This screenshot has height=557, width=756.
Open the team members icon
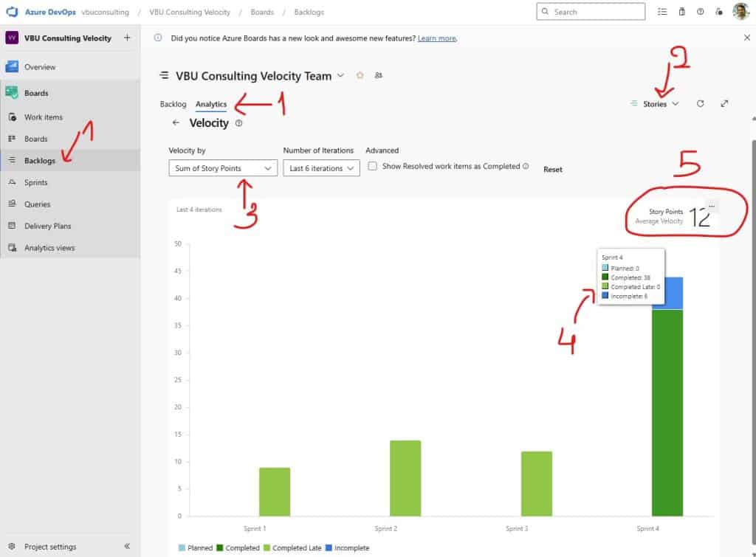click(379, 75)
